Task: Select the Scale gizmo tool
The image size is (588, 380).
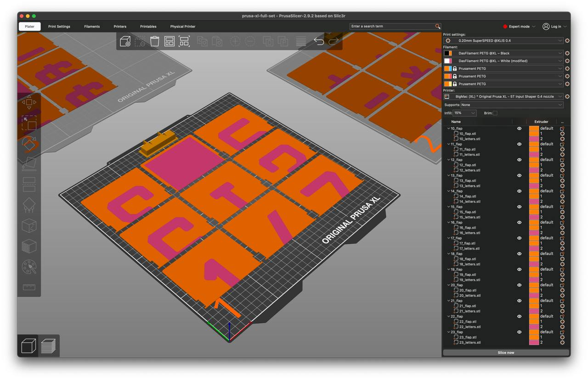Action: [29, 123]
